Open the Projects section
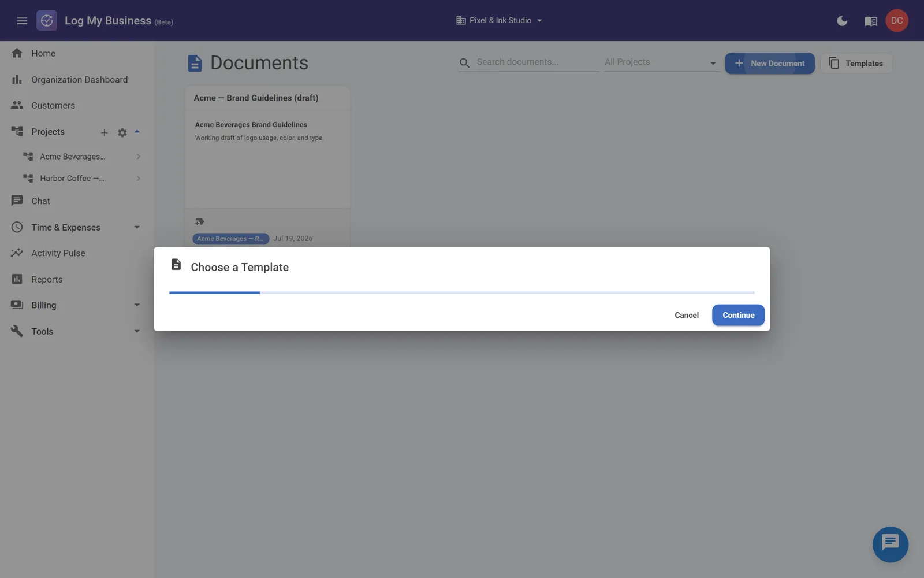The width and height of the screenshot is (924, 578). point(48,132)
